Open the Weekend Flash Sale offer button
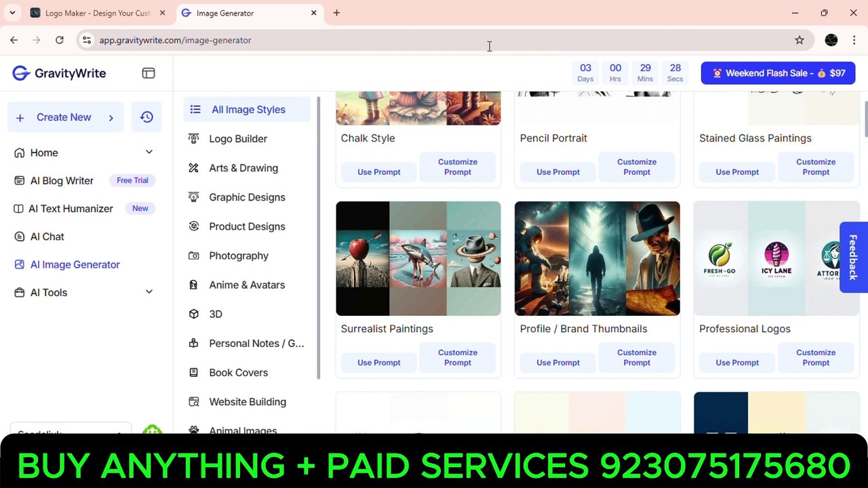 point(778,73)
